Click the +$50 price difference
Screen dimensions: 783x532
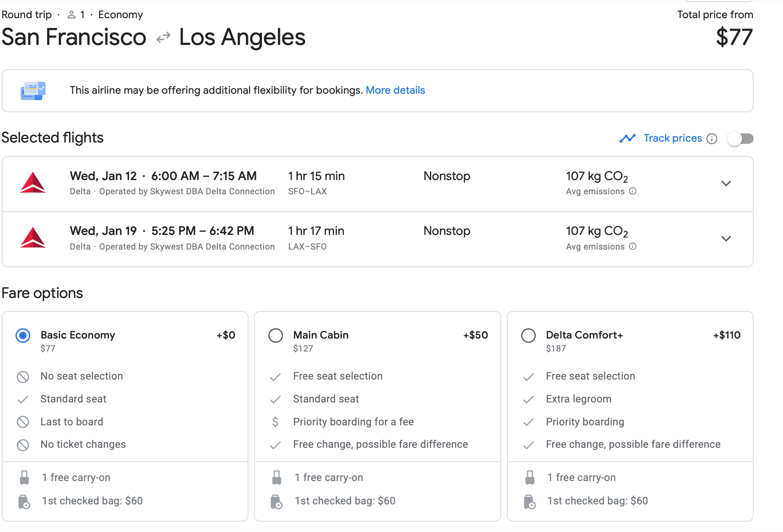(476, 335)
